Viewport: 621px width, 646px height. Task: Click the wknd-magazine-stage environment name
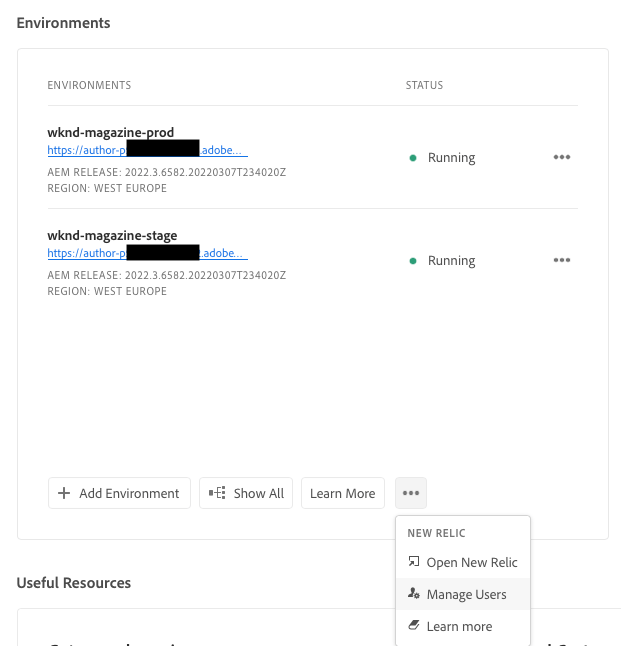click(112, 236)
